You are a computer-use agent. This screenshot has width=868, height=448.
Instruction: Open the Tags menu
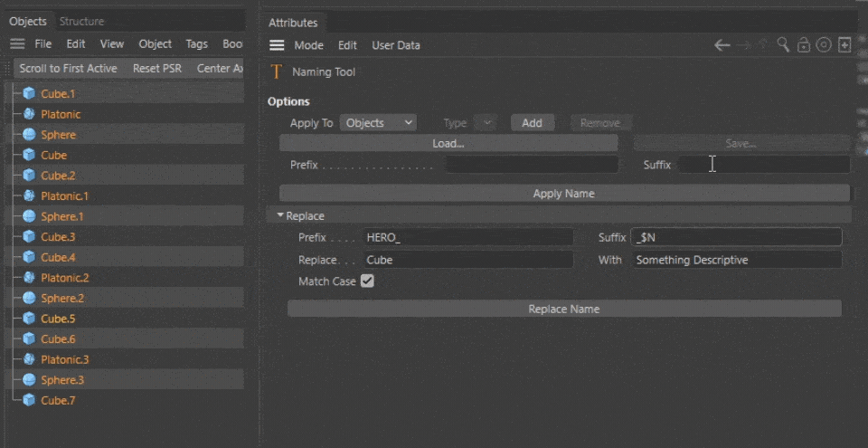[x=196, y=43]
